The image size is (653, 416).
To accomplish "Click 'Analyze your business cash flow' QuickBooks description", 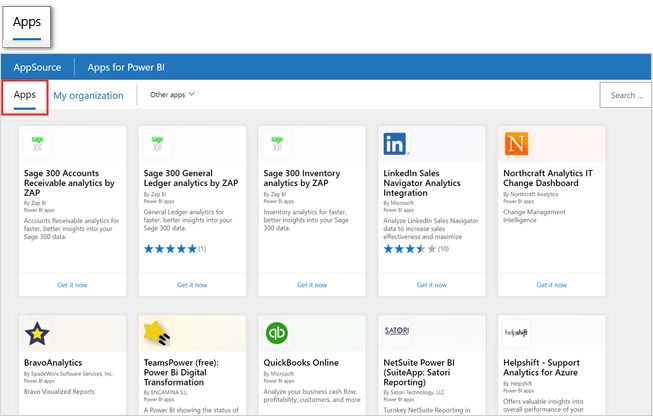I will coord(312,396).
